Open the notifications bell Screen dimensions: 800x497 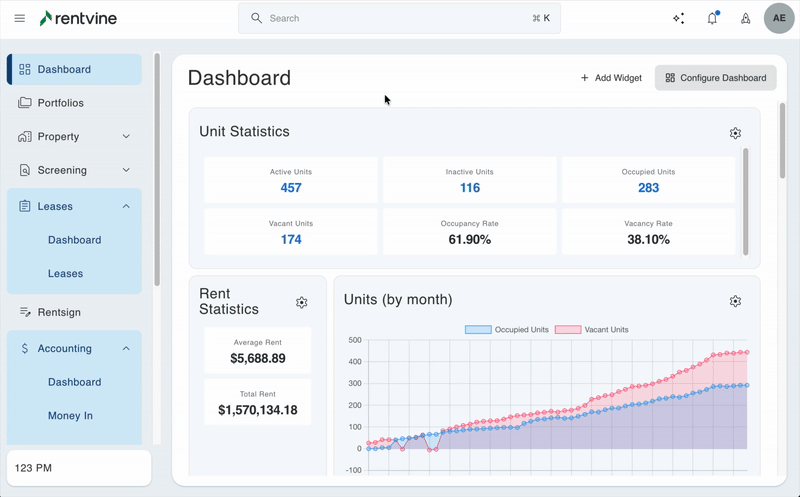pyautogui.click(x=712, y=18)
